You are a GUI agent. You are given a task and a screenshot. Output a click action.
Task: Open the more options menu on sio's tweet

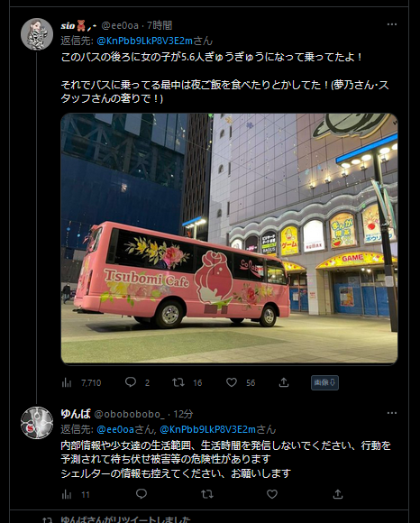(x=392, y=24)
